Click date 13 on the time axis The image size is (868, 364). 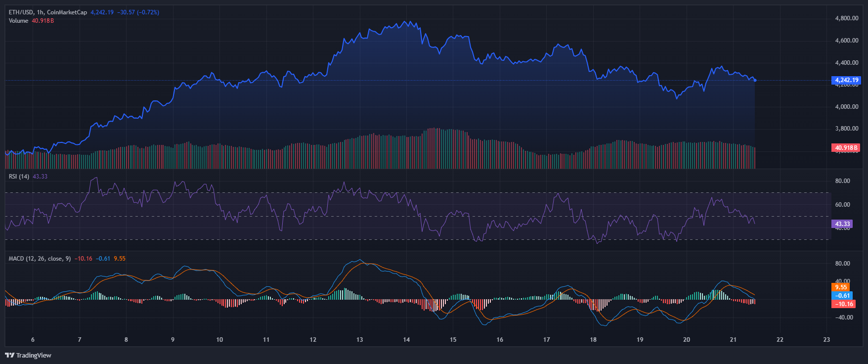pyautogui.click(x=359, y=340)
